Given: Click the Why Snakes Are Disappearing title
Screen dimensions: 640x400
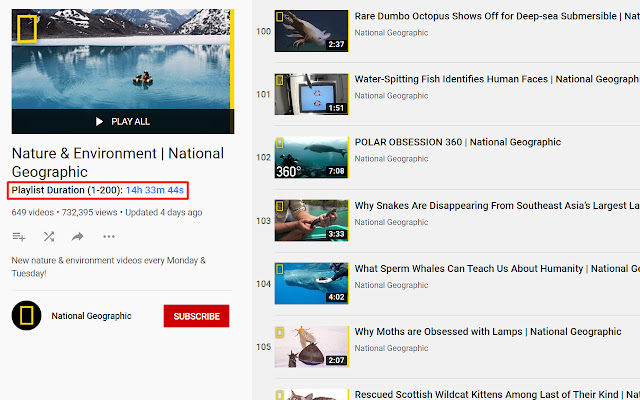Looking at the screenshot, I should point(497,205).
